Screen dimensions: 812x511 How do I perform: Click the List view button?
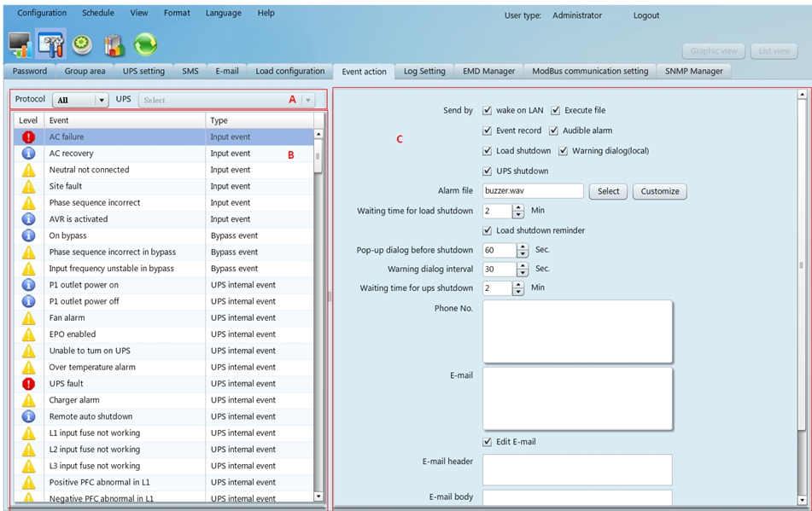pos(774,50)
